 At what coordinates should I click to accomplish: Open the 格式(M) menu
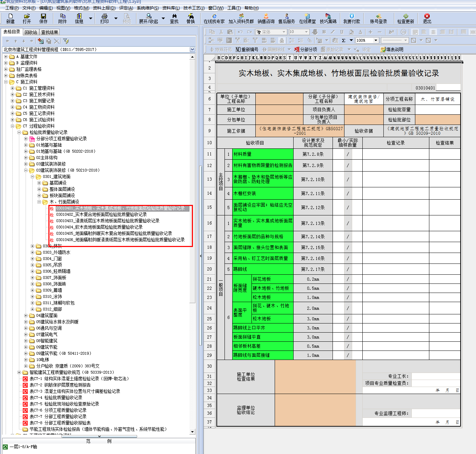click(x=81, y=8)
